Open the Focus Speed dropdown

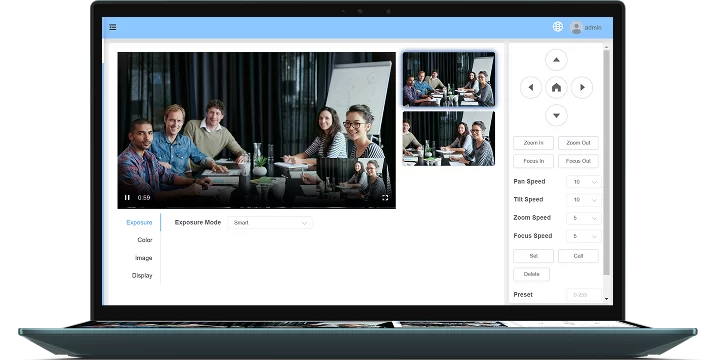pyautogui.click(x=584, y=236)
